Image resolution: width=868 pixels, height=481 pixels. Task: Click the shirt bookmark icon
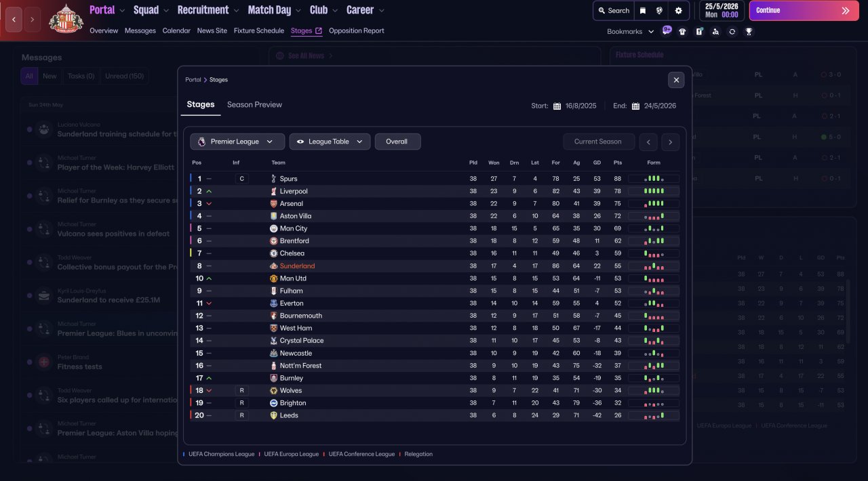[682, 31]
